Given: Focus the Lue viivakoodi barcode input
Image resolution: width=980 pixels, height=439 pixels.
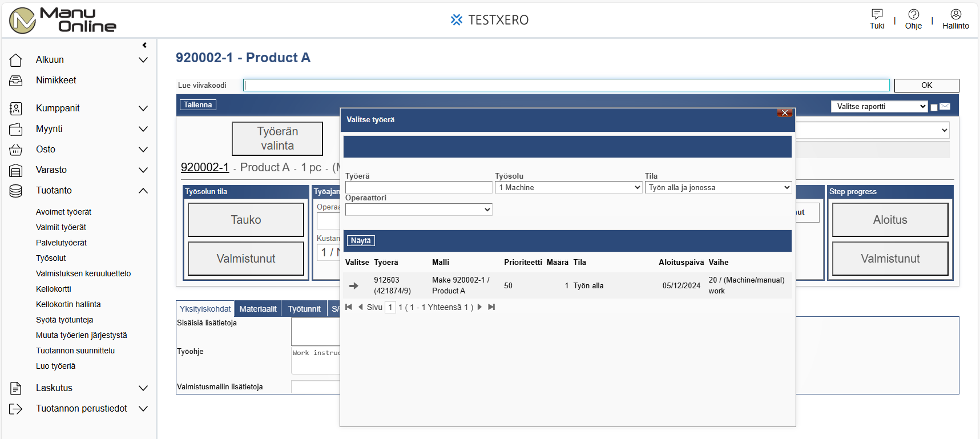Looking at the screenshot, I should coord(566,85).
